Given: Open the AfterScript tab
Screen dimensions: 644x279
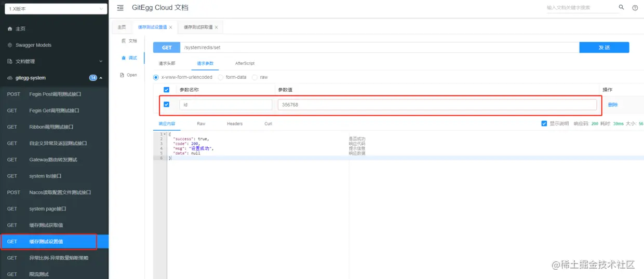Looking at the screenshot, I should (x=245, y=63).
